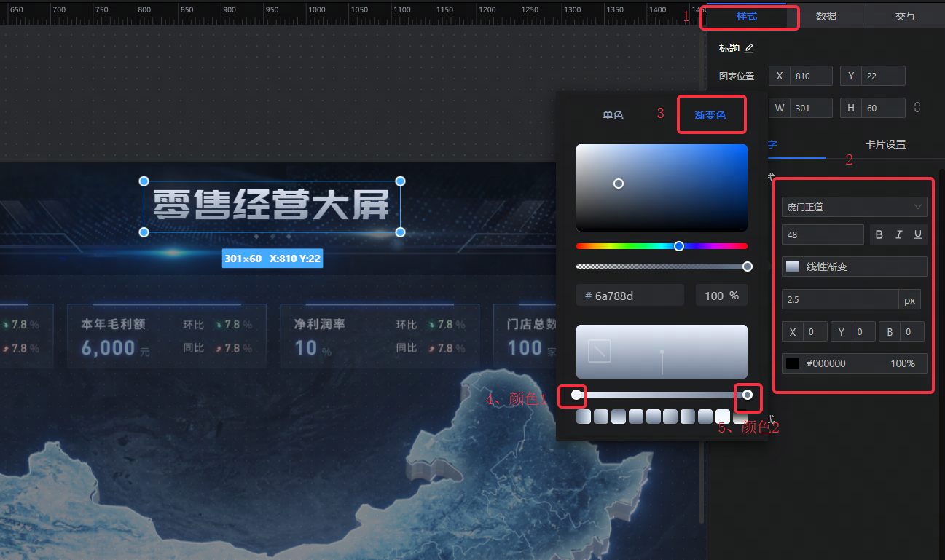Click the pencil icon next to 标题
Image resolution: width=945 pixels, height=560 pixels.
coord(749,48)
